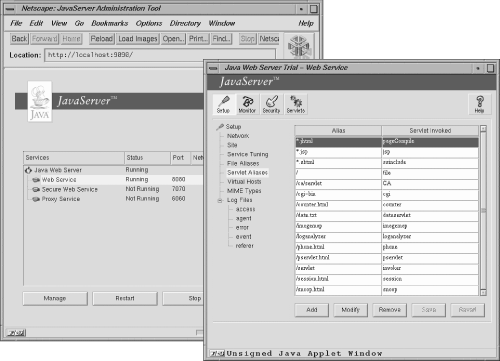
Task: Click the Secure Web Service row icon
Action: (x=36, y=190)
